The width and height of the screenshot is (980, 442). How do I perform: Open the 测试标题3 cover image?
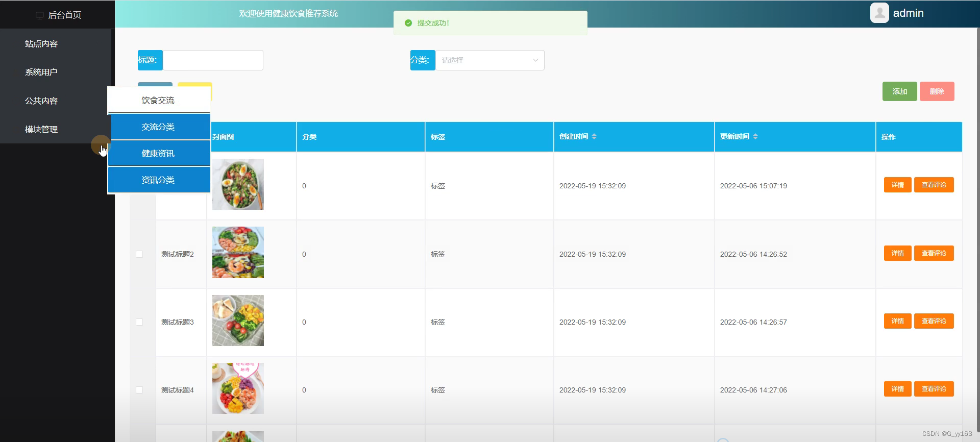point(238,321)
